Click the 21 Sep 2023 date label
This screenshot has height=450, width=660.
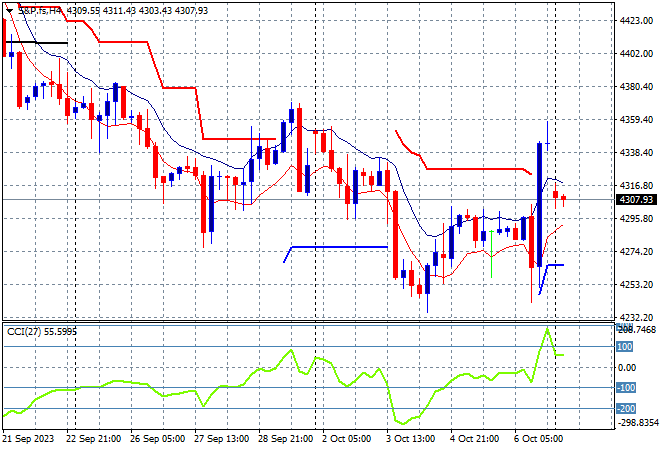pos(29,438)
